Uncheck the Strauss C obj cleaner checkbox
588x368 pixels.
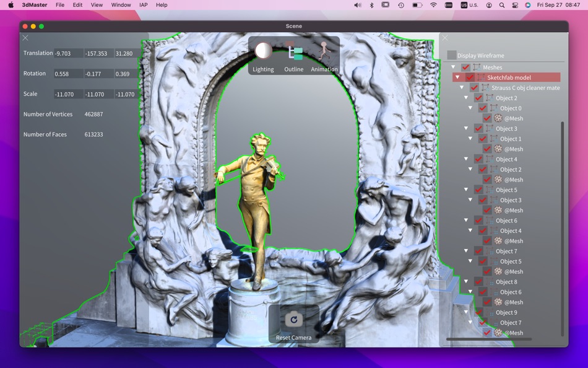pyautogui.click(x=474, y=87)
